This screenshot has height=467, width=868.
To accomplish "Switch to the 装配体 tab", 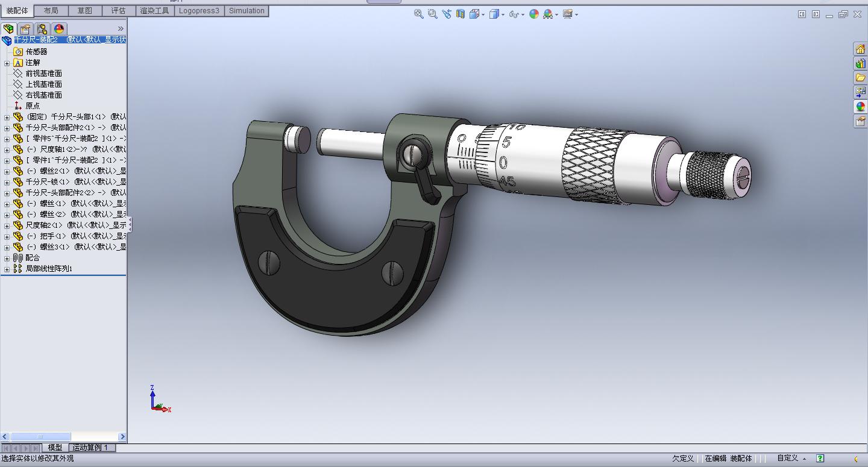I will 17,11.
